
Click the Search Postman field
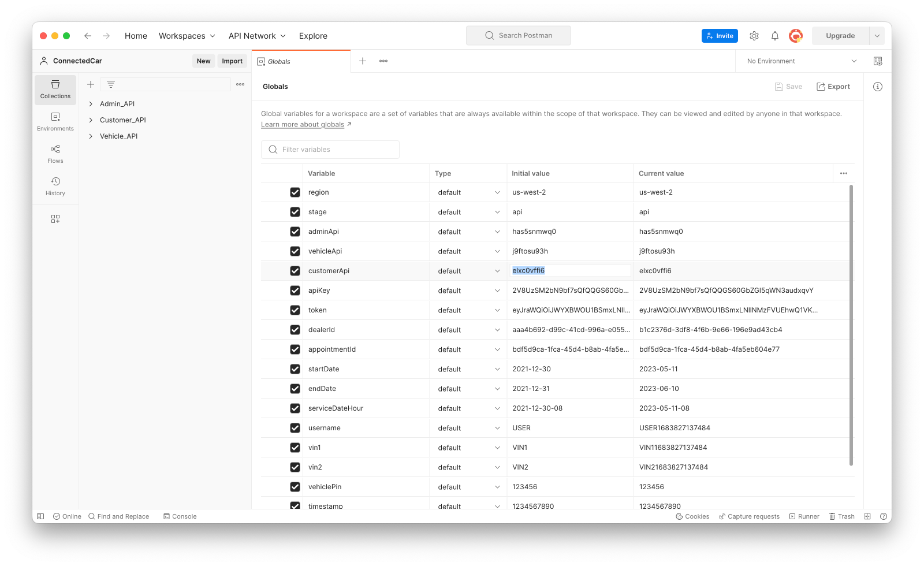tap(519, 36)
